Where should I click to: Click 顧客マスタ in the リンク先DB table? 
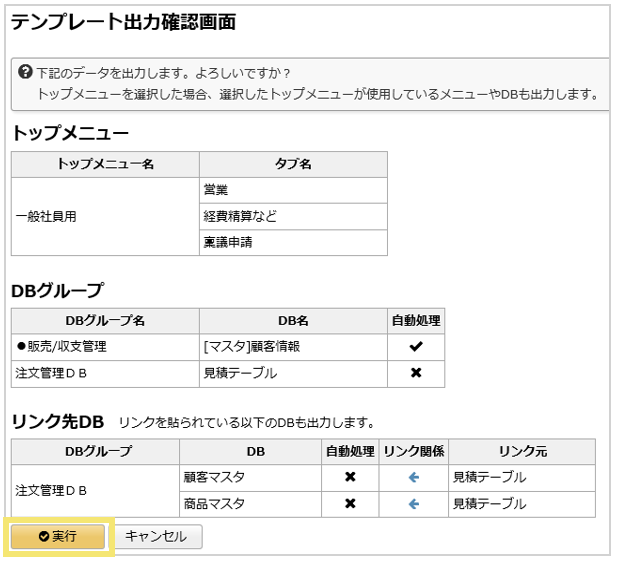(215, 478)
